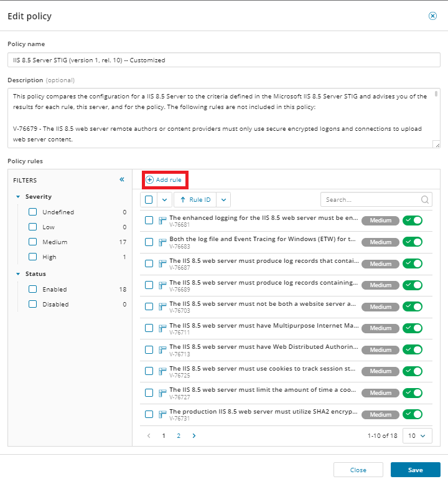Open the page size dropdown showing 10

(x=418, y=436)
